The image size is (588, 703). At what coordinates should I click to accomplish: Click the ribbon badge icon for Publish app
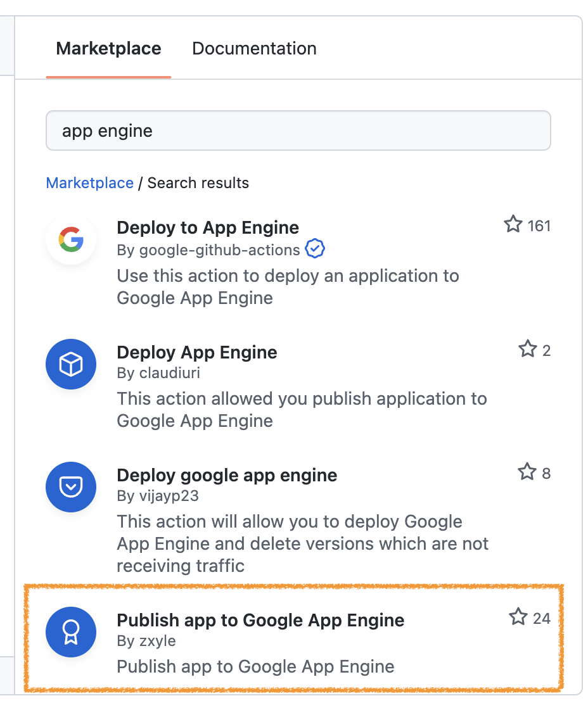coord(71,632)
